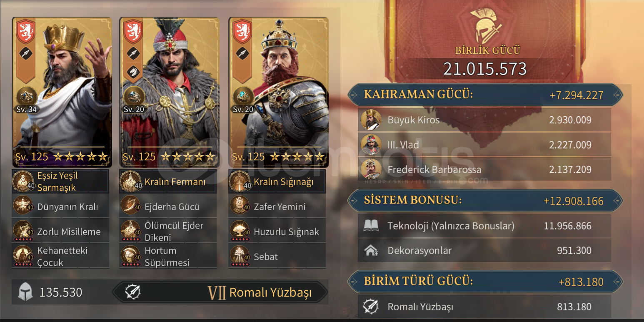Click the Sebat skill icon
The image size is (644, 322).
(240, 256)
